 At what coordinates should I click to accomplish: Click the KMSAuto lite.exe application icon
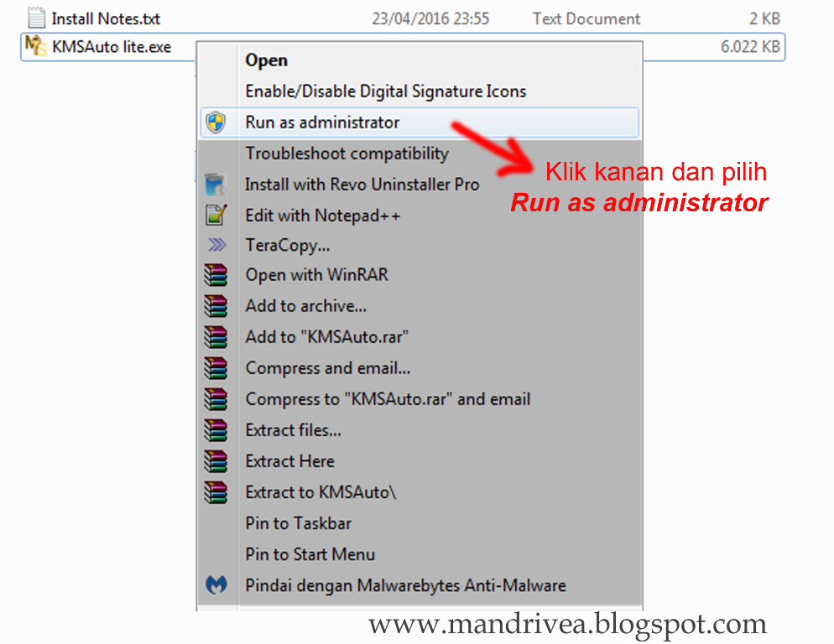pos(35,46)
